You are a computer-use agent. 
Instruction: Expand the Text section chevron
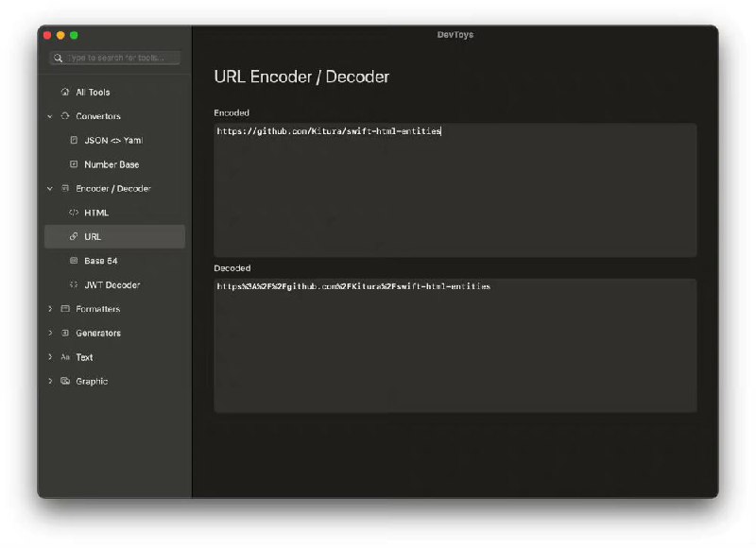pos(50,356)
